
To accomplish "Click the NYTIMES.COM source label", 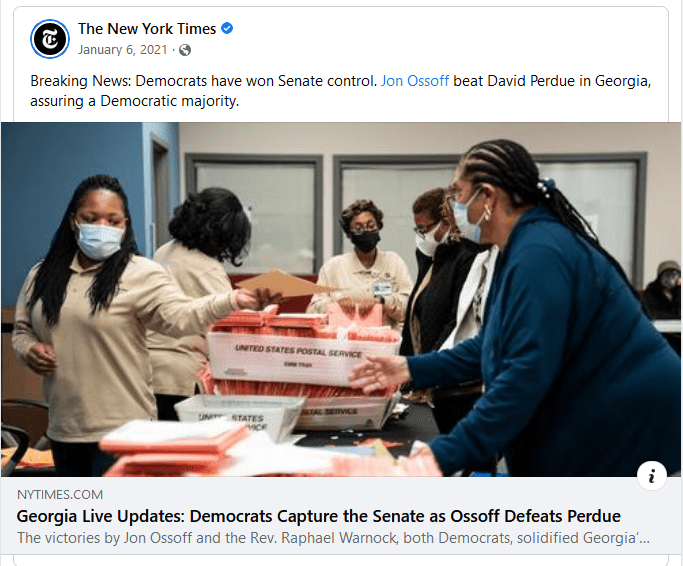I will (60, 495).
